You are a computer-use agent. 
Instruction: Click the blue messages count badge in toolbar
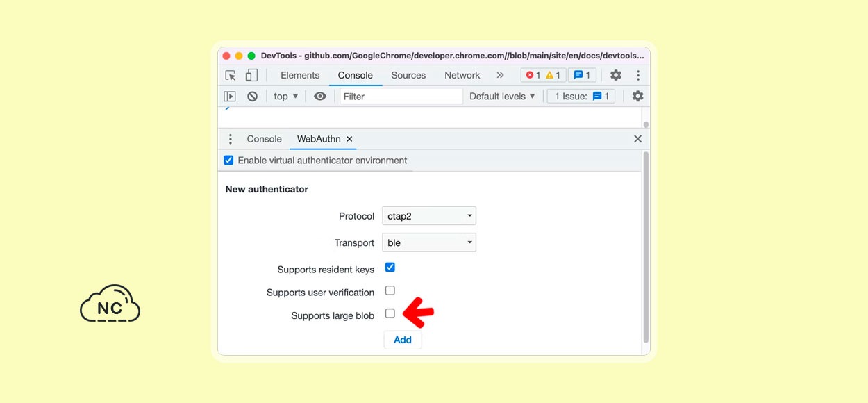(582, 75)
